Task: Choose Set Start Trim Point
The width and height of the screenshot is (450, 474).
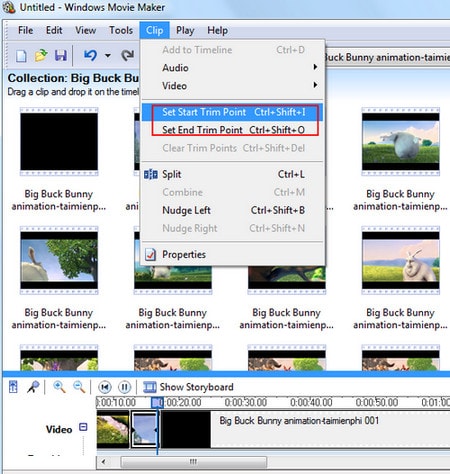Action: click(x=232, y=112)
